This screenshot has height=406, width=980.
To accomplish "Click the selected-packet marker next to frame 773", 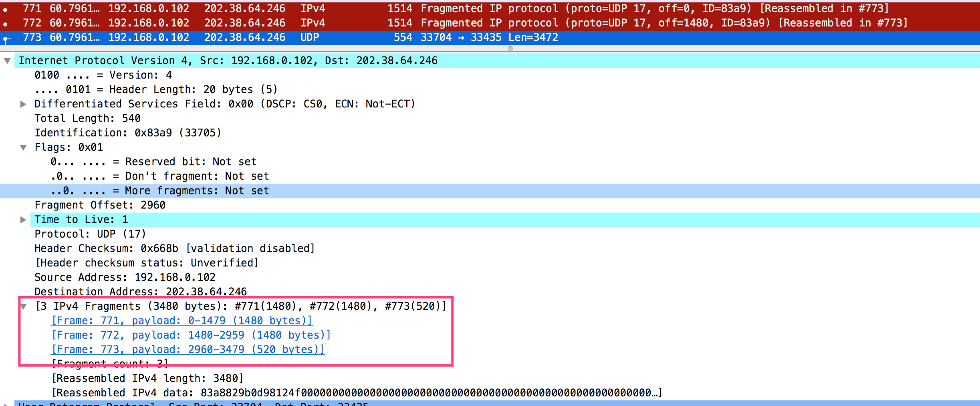I will point(6,37).
